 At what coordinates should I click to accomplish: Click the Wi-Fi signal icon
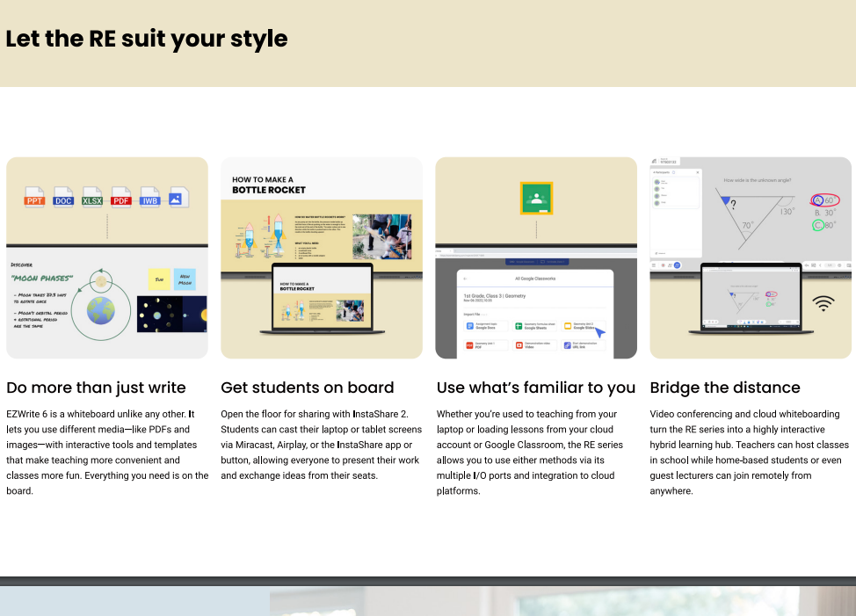(823, 304)
